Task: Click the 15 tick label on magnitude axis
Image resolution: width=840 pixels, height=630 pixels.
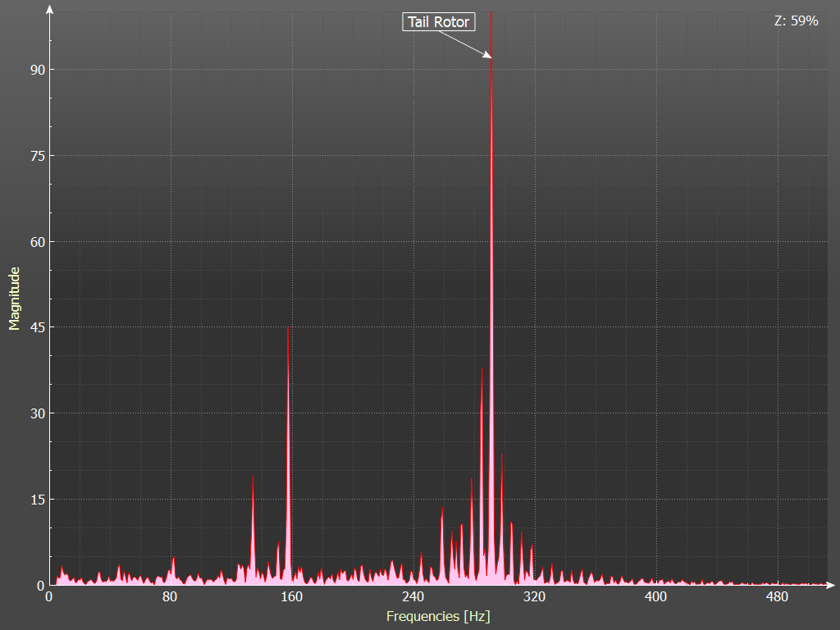Action: pyautogui.click(x=35, y=500)
